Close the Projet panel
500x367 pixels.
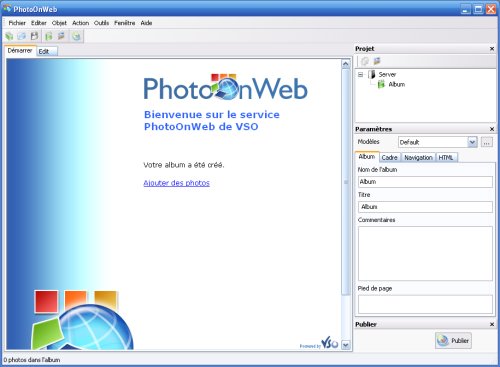(x=492, y=49)
